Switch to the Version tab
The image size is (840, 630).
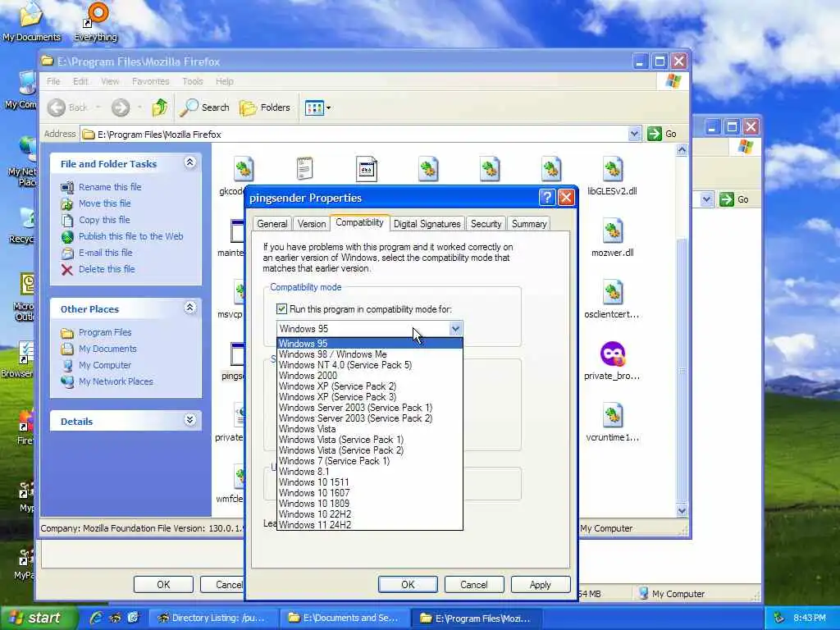(x=311, y=224)
